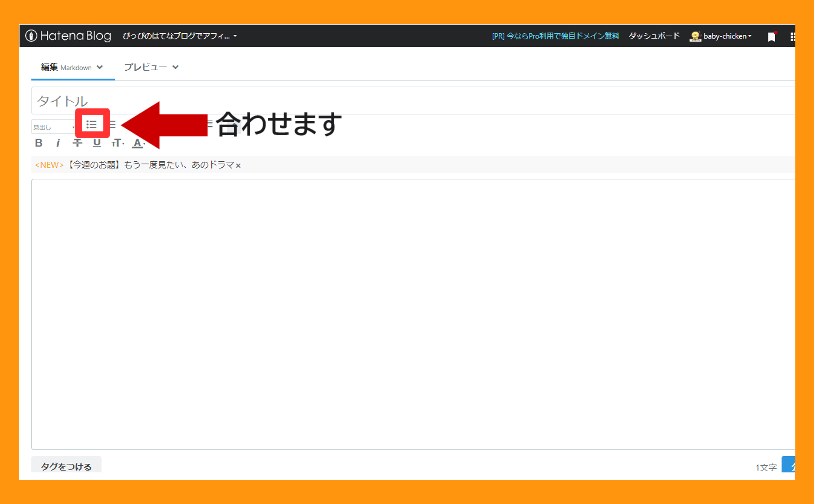Apply underline with the U icon
Viewport: 814px width, 504px height.
pyautogui.click(x=97, y=143)
